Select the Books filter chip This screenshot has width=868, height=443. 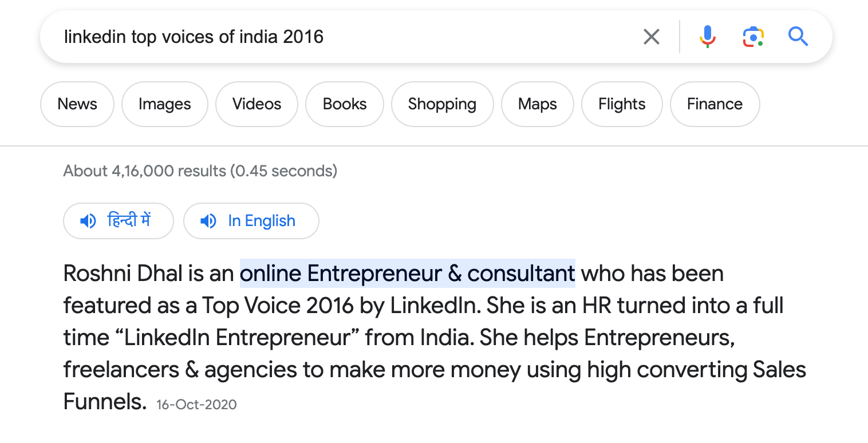(x=345, y=104)
